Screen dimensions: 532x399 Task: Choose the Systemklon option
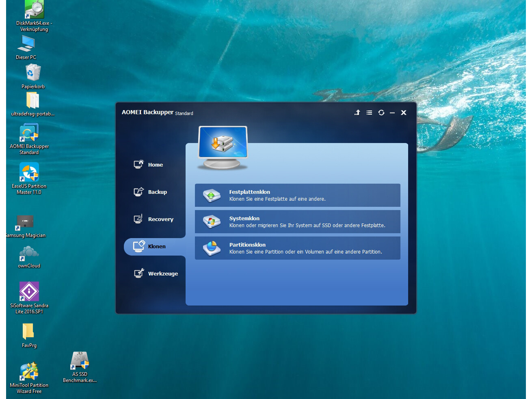(x=297, y=221)
